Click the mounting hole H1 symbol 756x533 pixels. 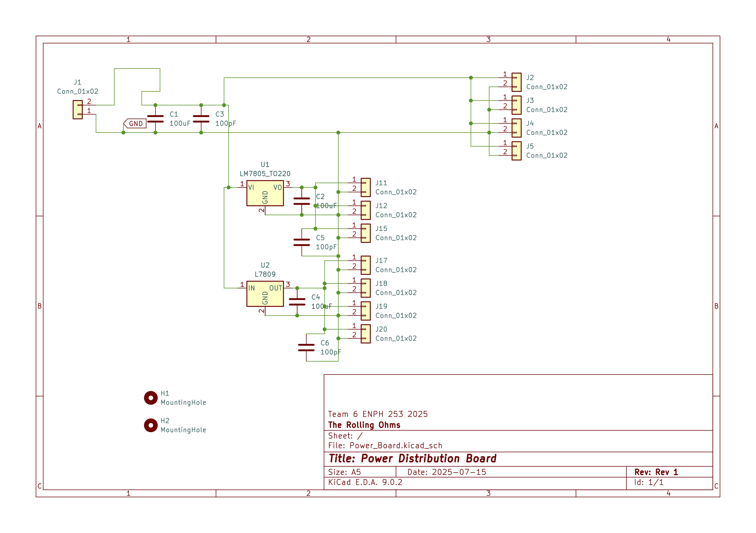pos(151,398)
